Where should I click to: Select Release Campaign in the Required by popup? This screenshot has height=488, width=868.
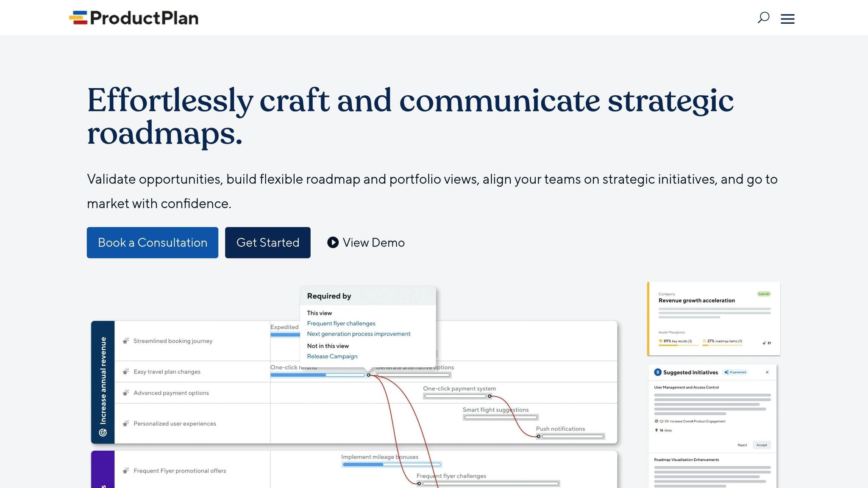point(332,356)
